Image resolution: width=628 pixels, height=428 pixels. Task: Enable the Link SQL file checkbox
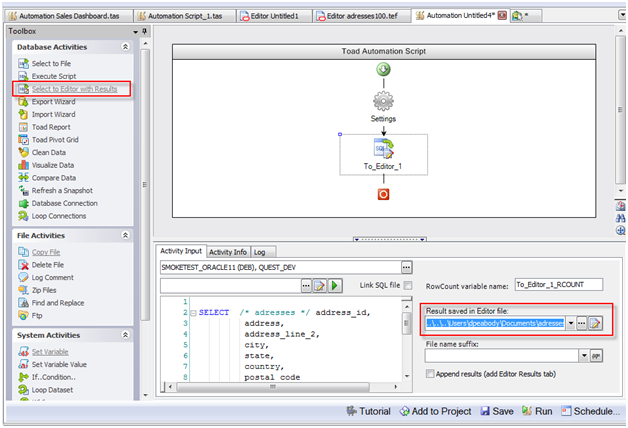tap(408, 285)
